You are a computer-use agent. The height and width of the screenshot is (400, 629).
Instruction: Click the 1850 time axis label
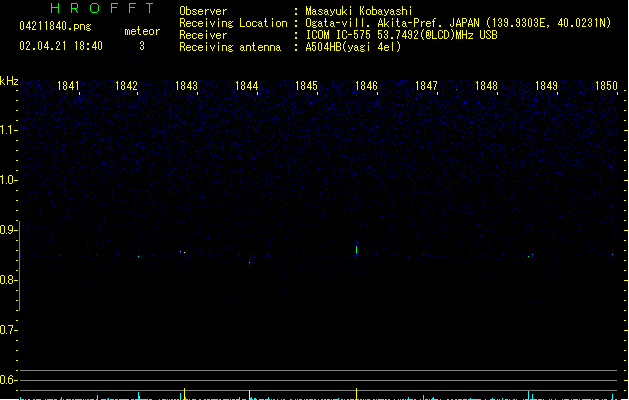[606, 86]
